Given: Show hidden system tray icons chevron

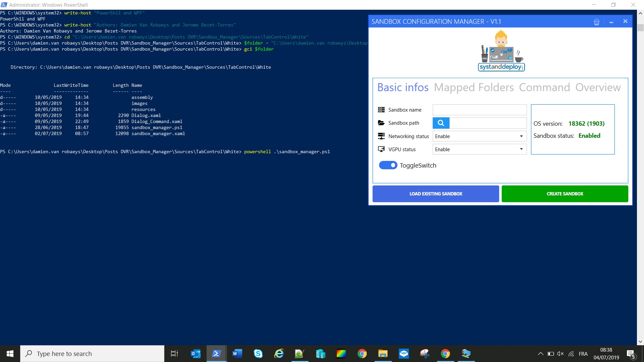Looking at the screenshot, I should coord(540,354).
